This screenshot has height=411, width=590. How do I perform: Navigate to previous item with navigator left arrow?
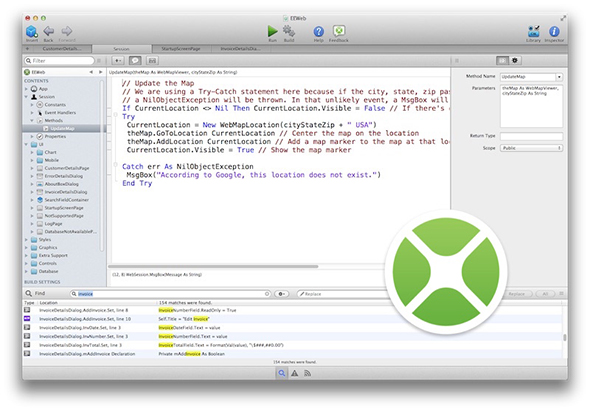tap(91, 72)
